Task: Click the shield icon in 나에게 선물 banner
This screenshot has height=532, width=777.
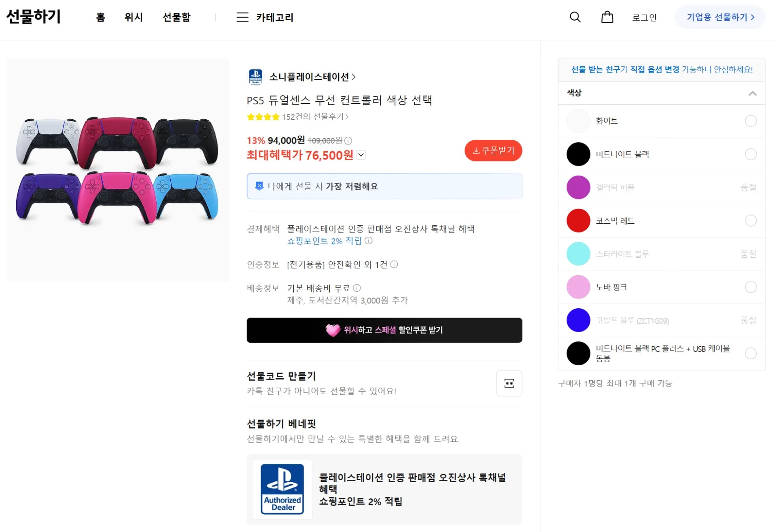Action: pos(259,186)
